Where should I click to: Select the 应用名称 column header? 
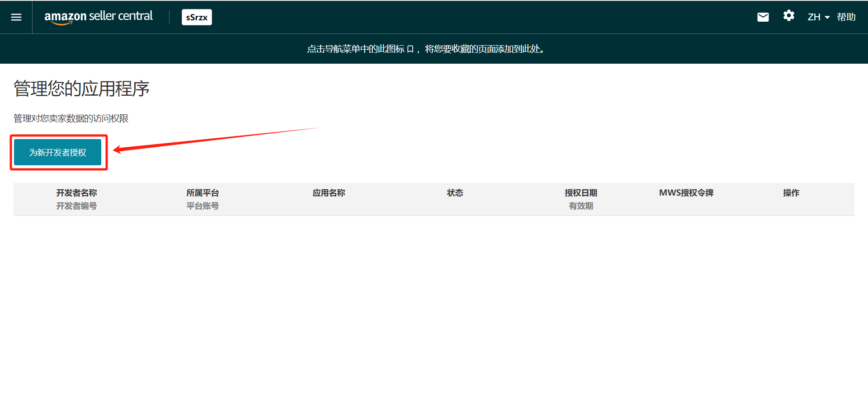pyautogui.click(x=329, y=193)
